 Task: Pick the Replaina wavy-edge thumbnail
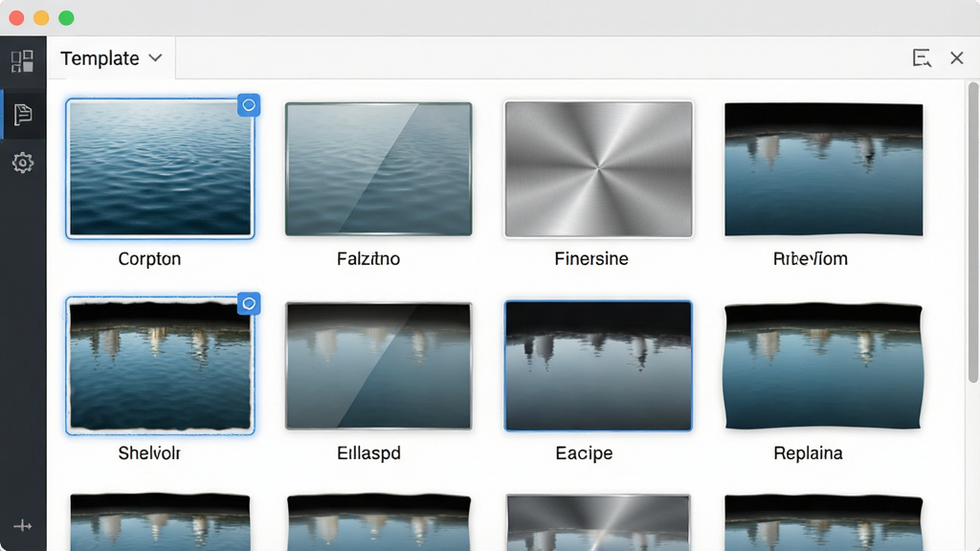pyautogui.click(x=823, y=366)
